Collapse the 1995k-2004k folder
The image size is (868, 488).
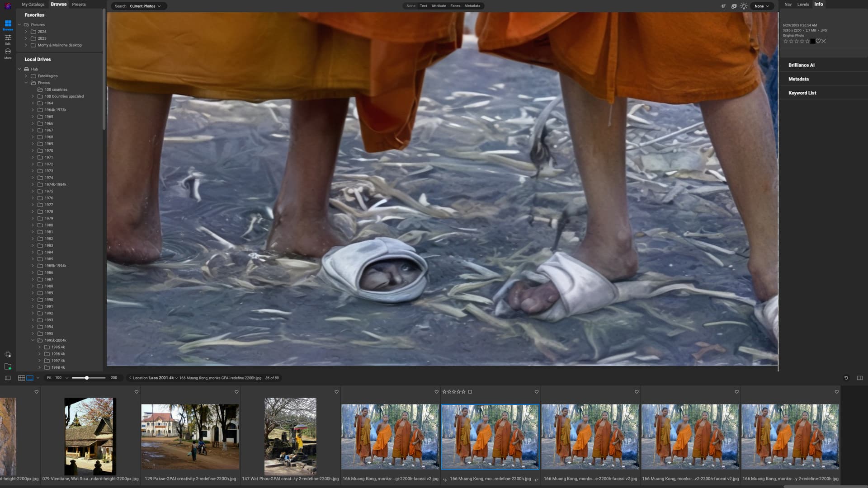pyautogui.click(x=33, y=340)
